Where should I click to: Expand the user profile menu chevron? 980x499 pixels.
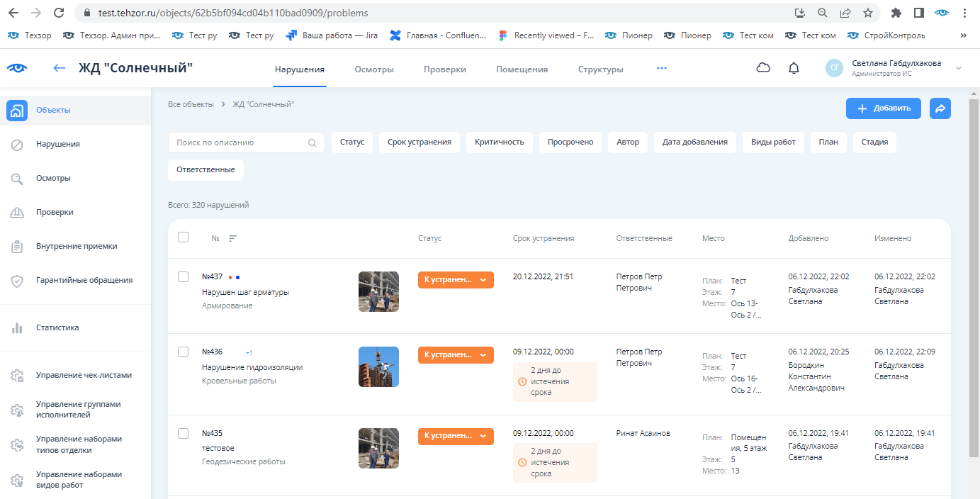[959, 68]
